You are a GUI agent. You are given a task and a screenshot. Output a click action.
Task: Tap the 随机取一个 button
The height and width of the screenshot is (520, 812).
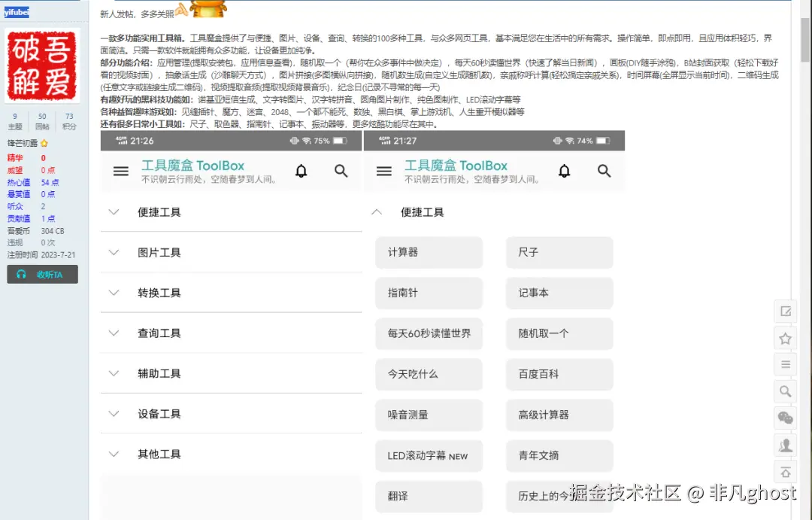pyautogui.click(x=559, y=333)
